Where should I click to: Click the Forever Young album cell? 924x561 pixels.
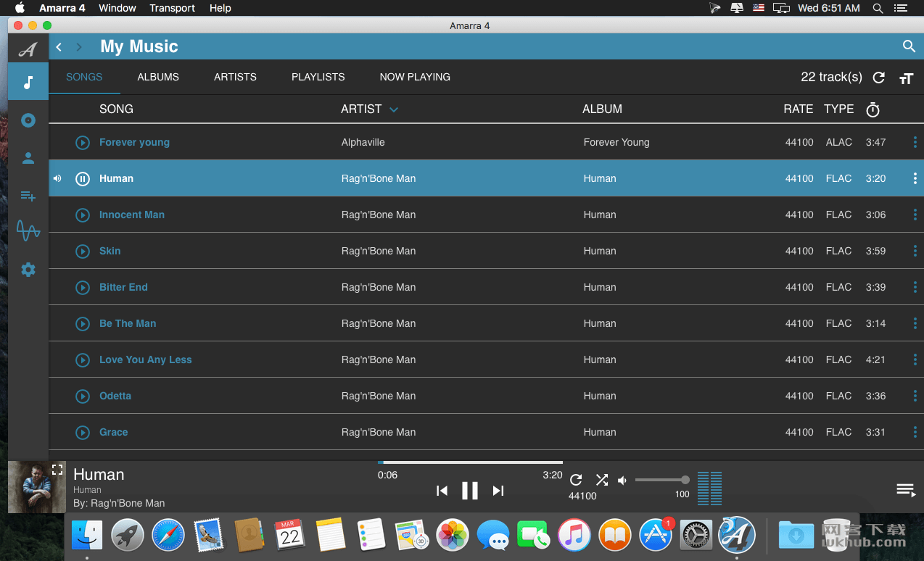click(x=616, y=142)
